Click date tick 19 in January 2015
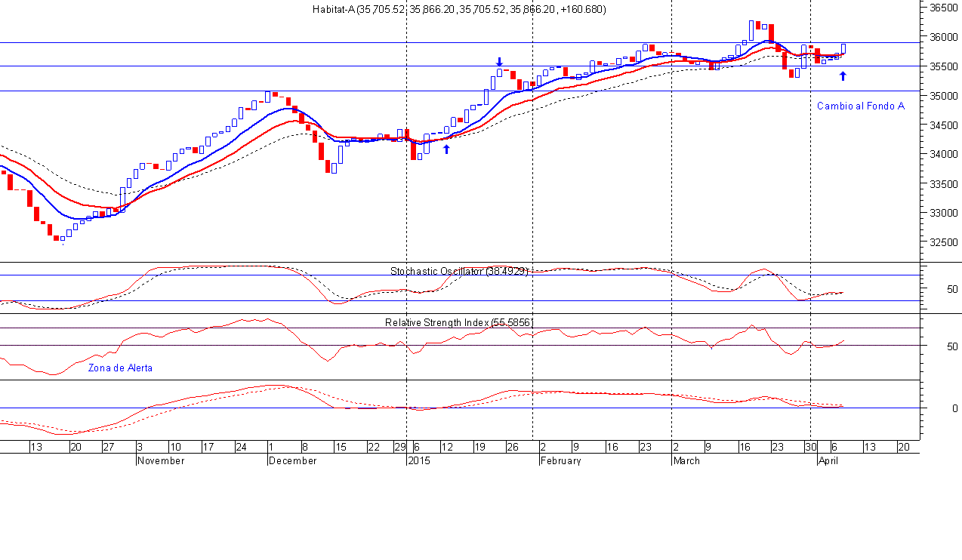This screenshot has height=560, width=962. click(x=480, y=447)
